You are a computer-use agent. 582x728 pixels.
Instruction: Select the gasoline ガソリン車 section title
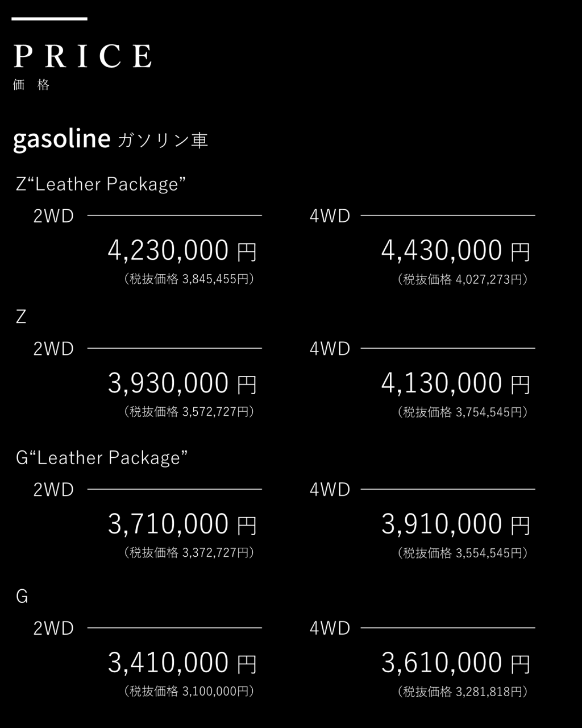[110, 139]
